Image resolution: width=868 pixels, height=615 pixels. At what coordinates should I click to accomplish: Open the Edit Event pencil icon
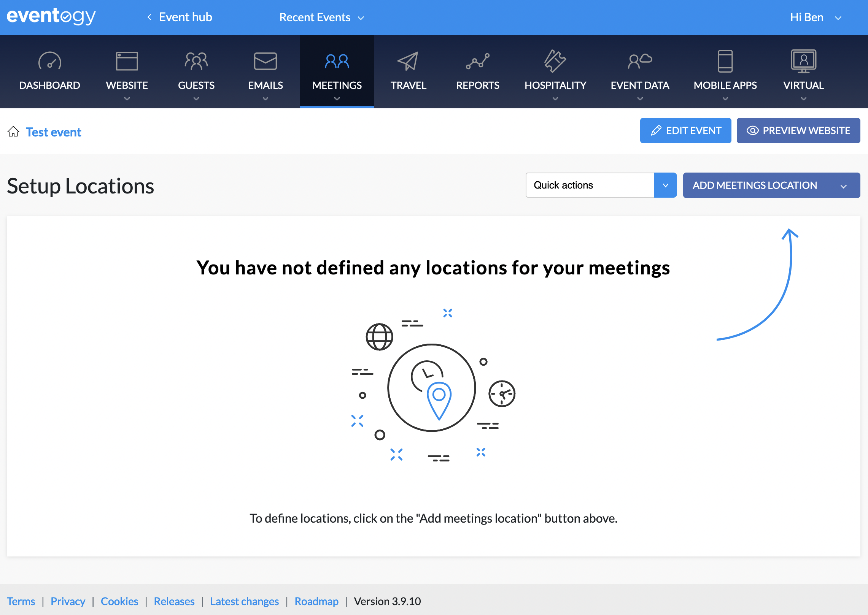tap(657, 130)
